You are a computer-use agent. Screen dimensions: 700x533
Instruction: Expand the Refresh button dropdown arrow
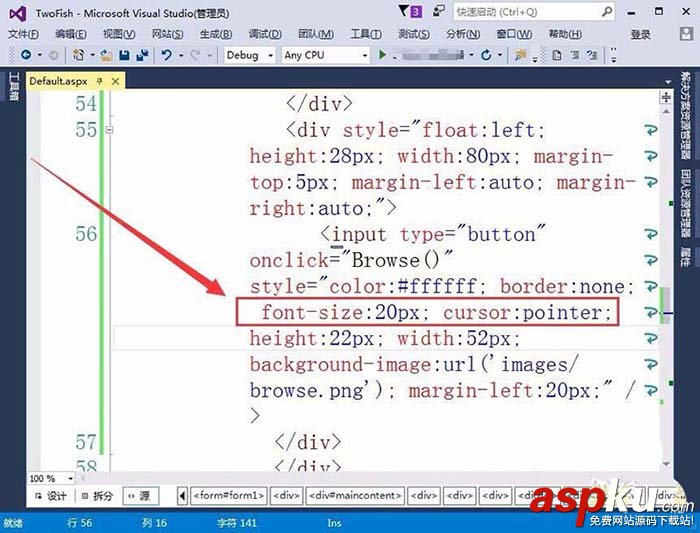pos(500,55)
